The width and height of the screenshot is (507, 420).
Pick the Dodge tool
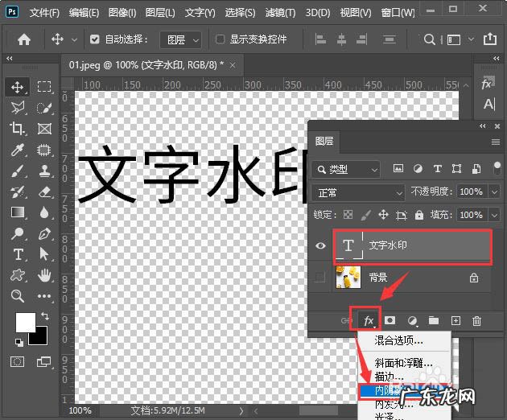17,233
